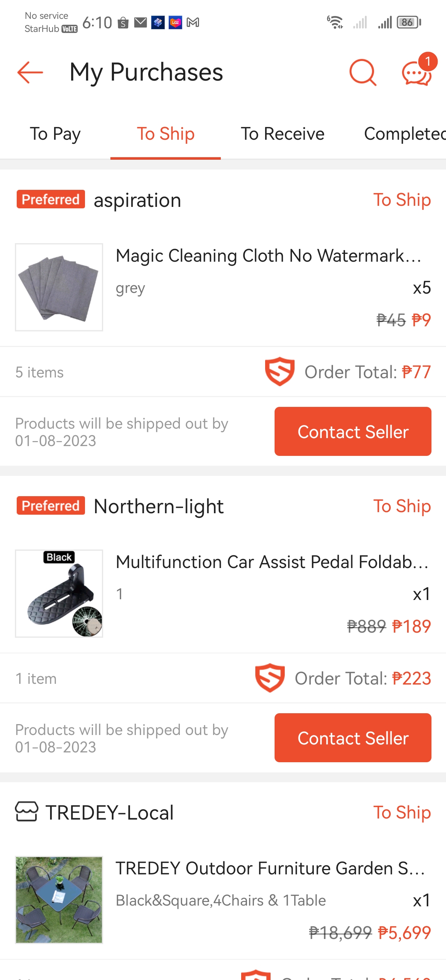Tap Shopee Guarantee shield beside ₱77 total
The height and width of the screenshot is (980, 446).
pyautogui.click(x=279, y=372)
